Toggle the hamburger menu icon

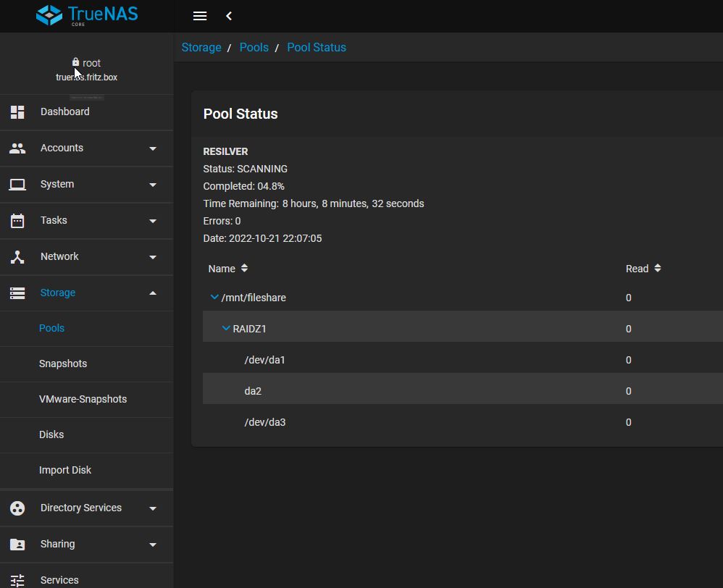click(x=200, y=16)
